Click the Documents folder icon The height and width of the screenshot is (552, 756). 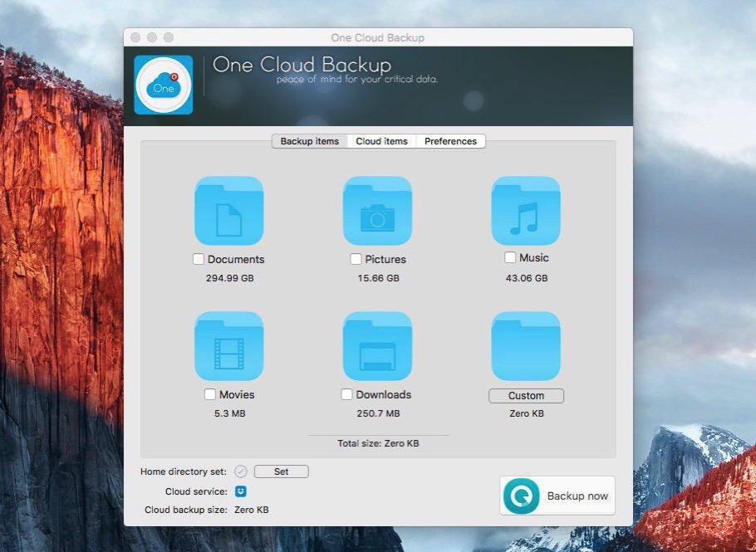229,211
